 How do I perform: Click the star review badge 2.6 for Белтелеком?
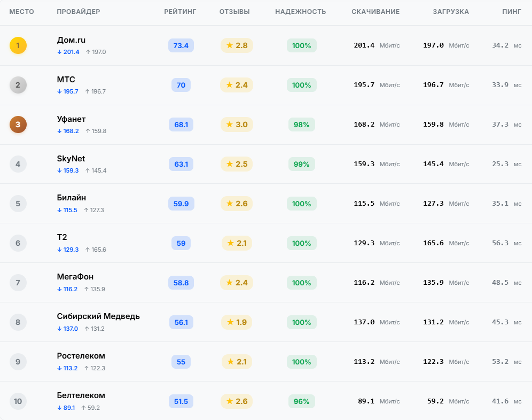point(237,401)
